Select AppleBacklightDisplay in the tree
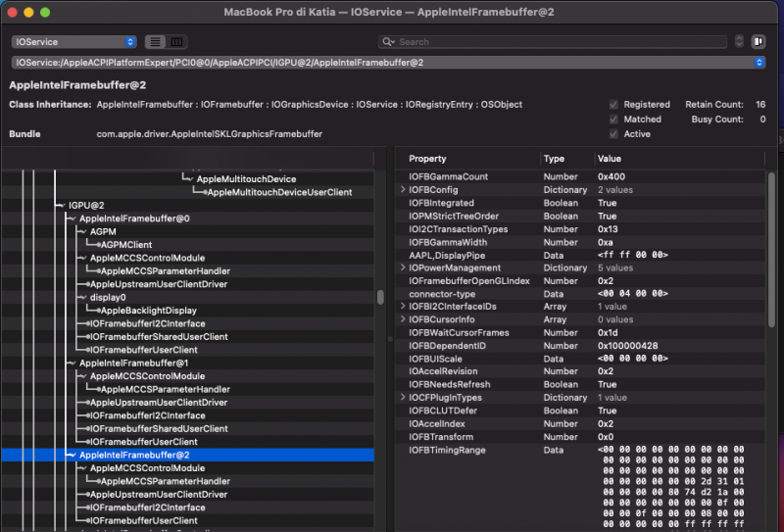This screenshot has height=532, width=784. click(148, 311)
